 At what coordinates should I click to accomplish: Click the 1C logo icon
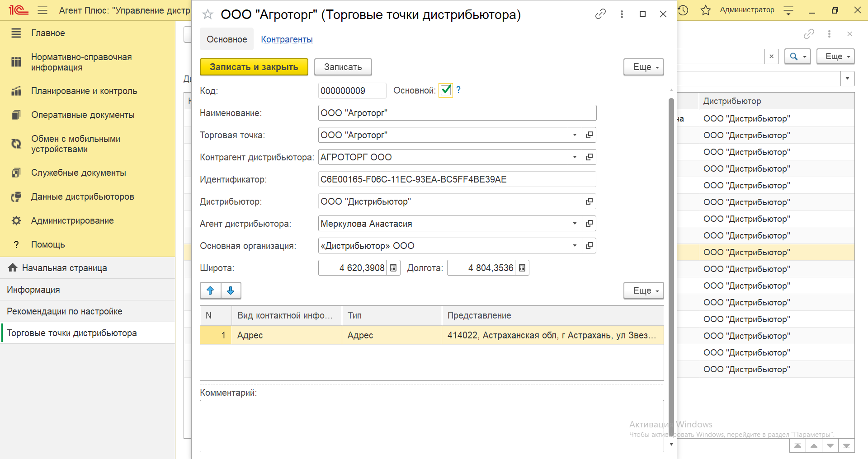click(18, 10)
